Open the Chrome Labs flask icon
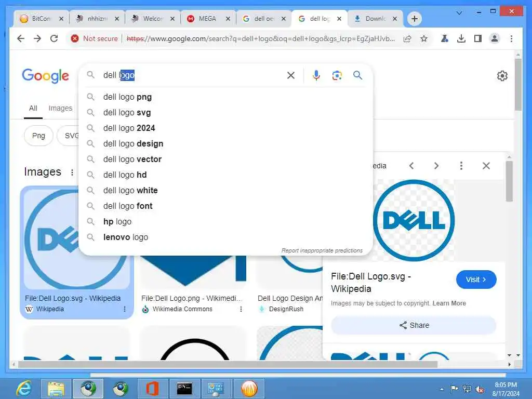This screenshot has height=399, width=532. [x=445, y=38]
